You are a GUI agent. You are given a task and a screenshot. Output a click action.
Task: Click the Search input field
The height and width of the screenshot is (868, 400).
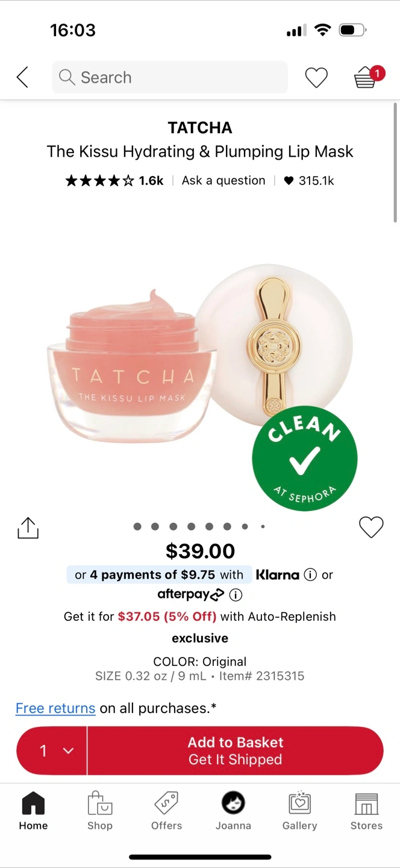[170, 77]
